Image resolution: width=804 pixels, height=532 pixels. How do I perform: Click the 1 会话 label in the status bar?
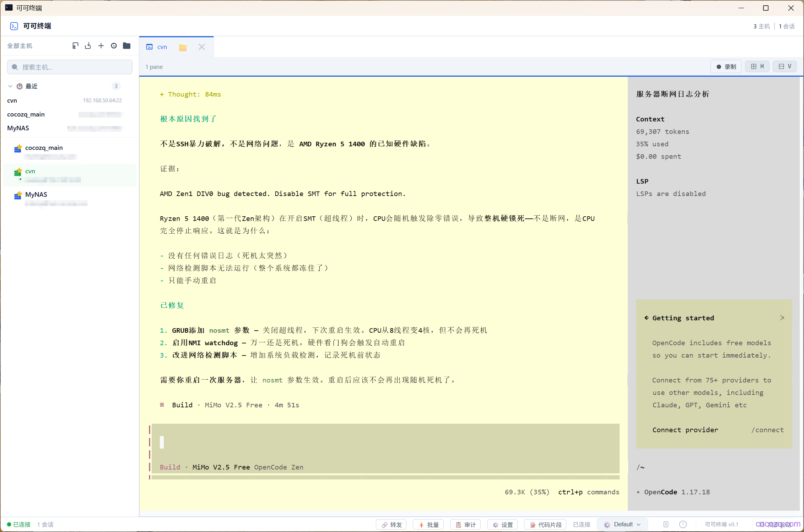click(x=45, y=525)
